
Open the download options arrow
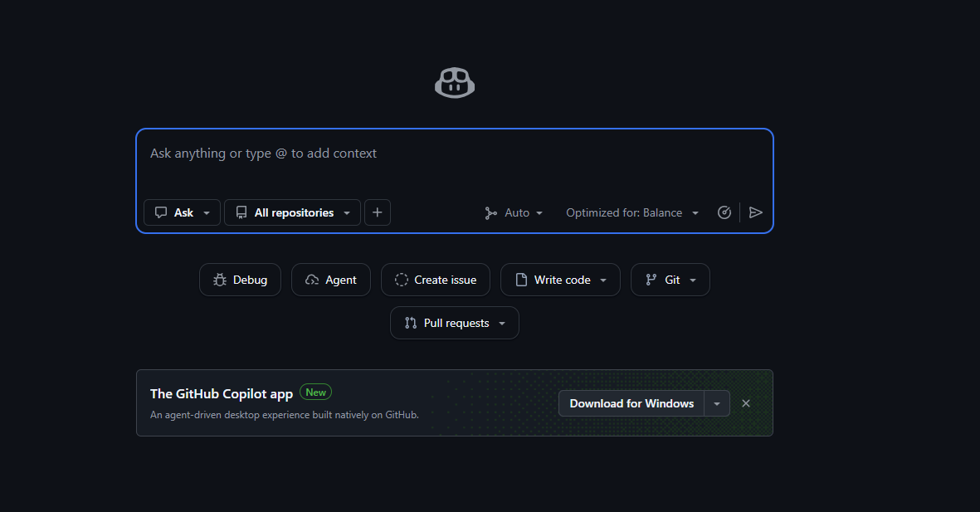click(717, 403)
